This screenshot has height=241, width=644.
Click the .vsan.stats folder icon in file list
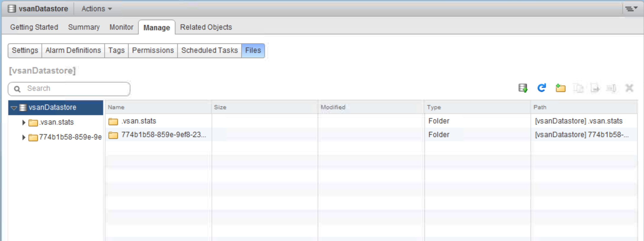coord(113,121)
